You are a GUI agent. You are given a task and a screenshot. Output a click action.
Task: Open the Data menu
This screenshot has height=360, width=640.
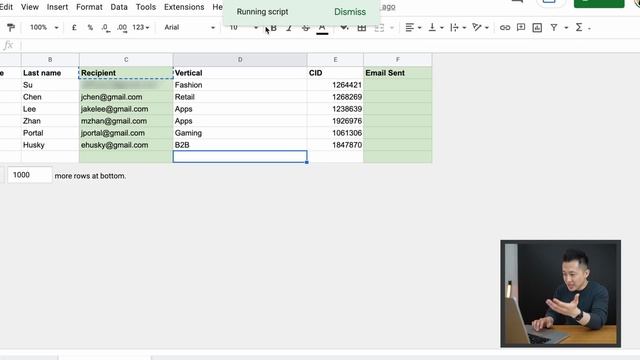click(x=119, y=7)
